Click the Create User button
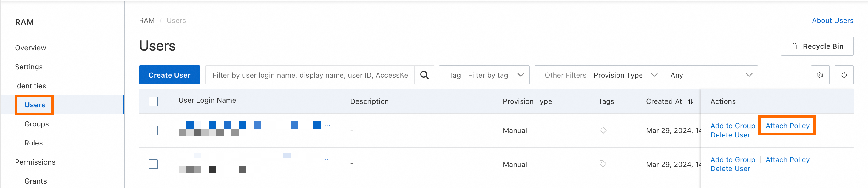The width and height of the screenshot is (868, 188). point(169,75)
